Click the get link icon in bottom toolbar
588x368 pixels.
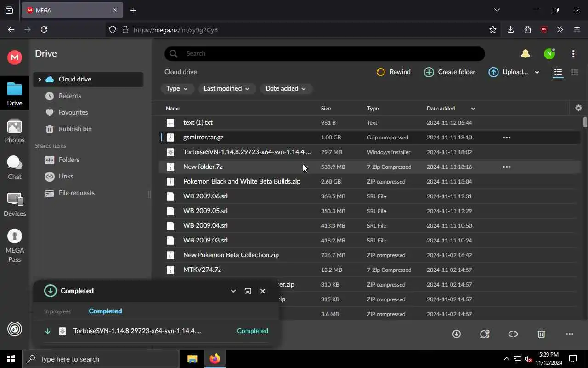pyautogui.click(x=513, y=334)
